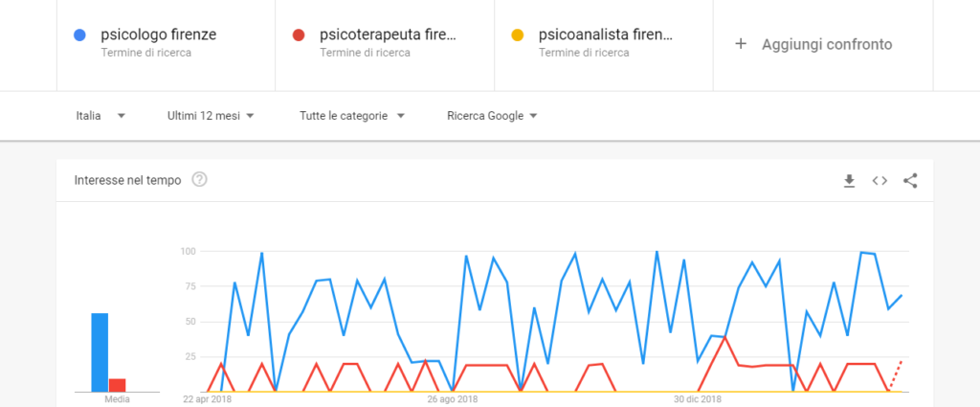Edit the psicologo firenze search term
Screen dimensions: 980x407
point(159,35)
